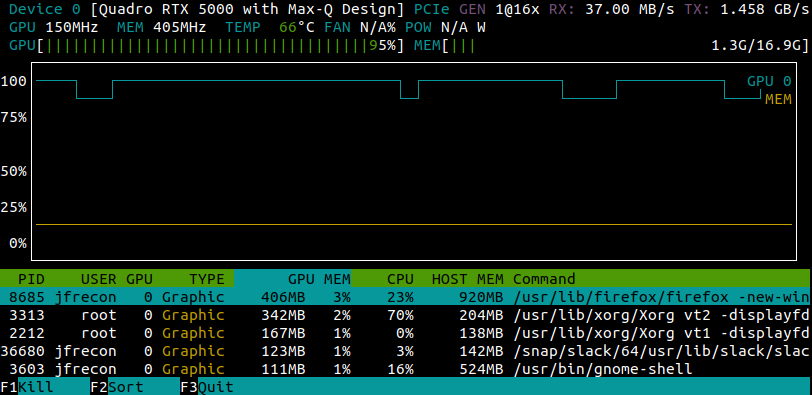Click the HOST MEM column header
Viewport: 812px width, 395px height.
468,279
